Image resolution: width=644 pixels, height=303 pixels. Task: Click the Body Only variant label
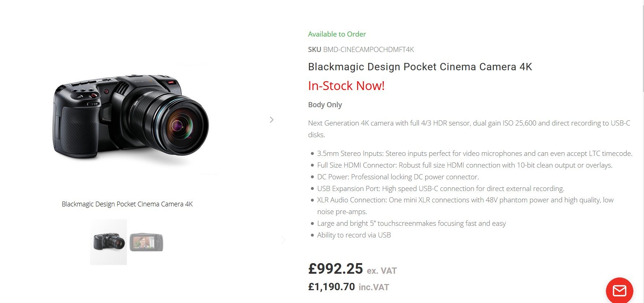(325, 105)
